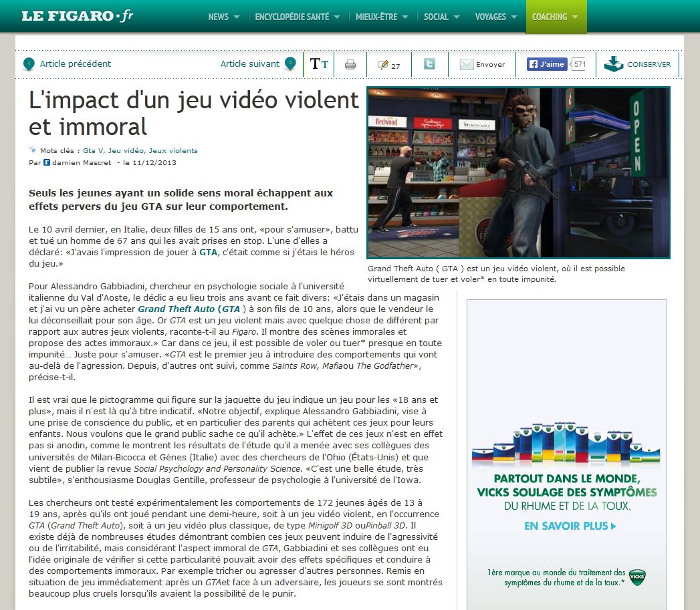Click EN SAVOIR PLUS in Vicks ad
The width and height of the screenshot is (700, 610).
(570, 526)
